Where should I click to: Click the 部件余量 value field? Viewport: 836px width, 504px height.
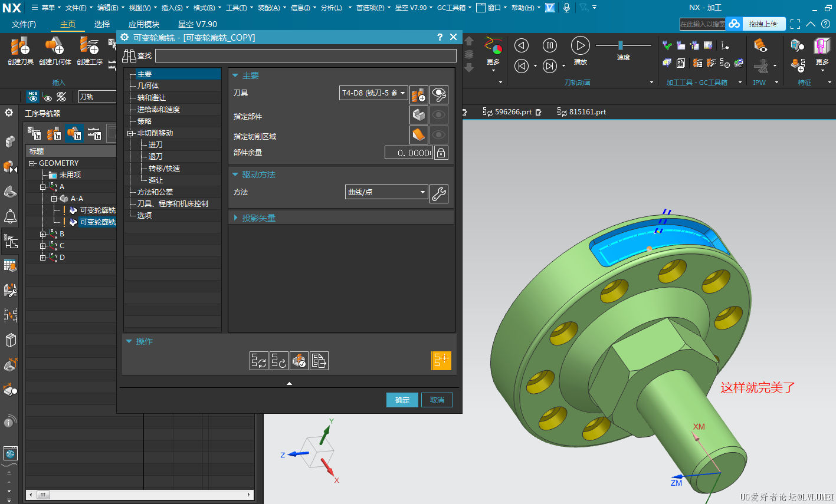tap(409, 153)
